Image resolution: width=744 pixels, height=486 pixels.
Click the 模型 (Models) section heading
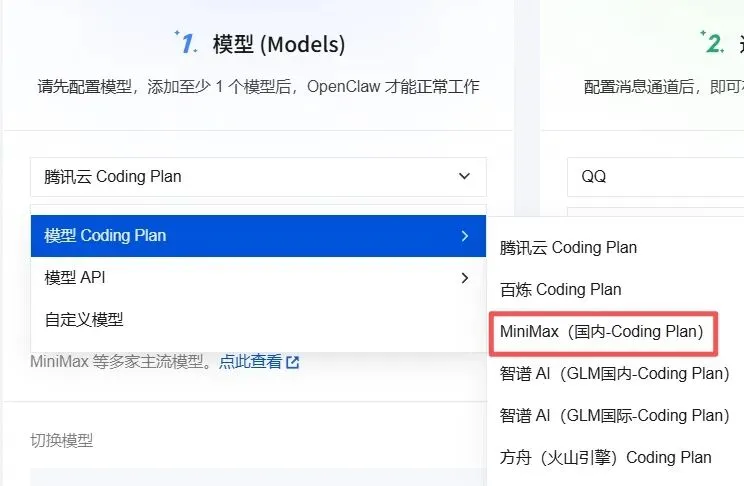(x=279, y=44)
